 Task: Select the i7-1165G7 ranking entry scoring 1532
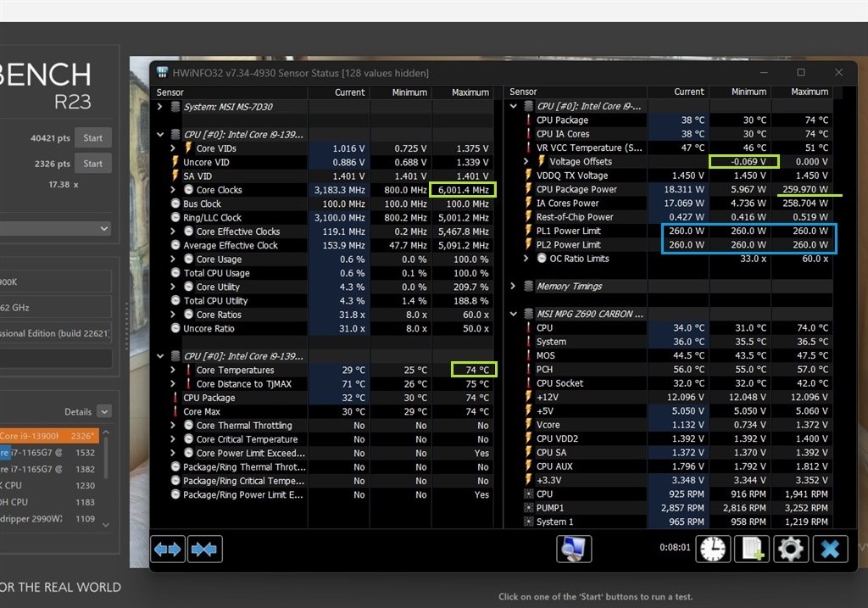click(x=49, y=453)
